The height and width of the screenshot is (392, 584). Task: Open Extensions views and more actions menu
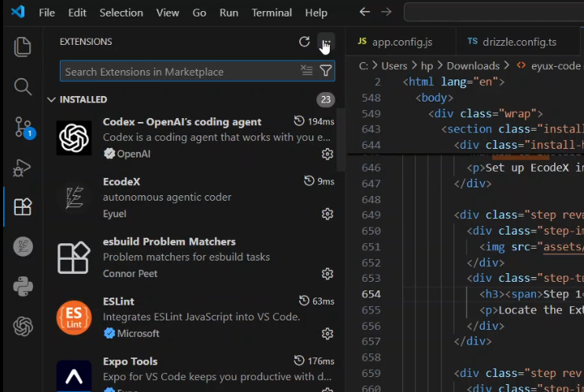325,42
